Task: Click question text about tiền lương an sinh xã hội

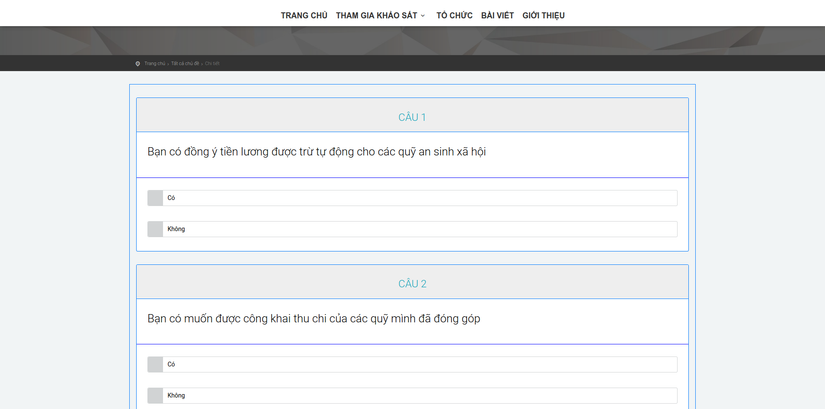Action: 317,152
